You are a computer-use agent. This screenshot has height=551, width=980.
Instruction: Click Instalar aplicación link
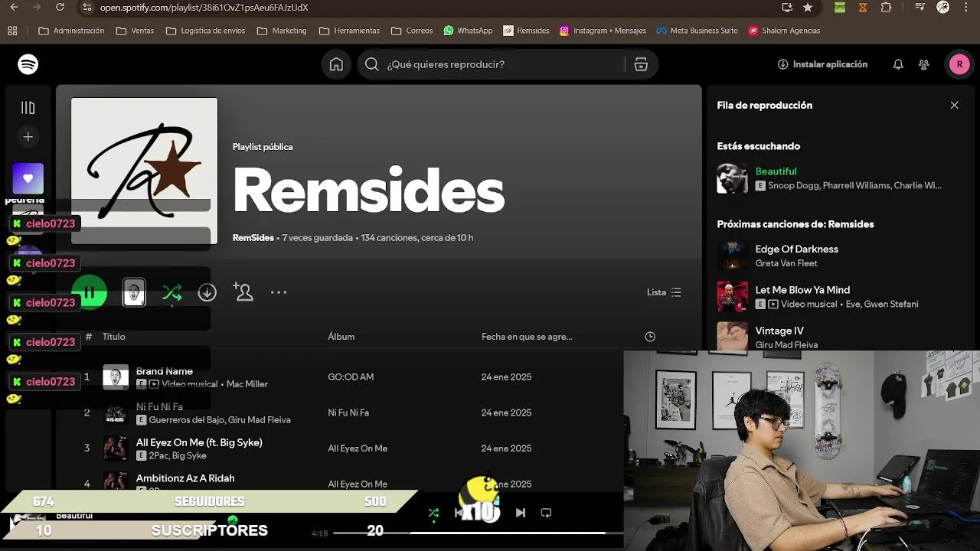(x=822, y=64)
